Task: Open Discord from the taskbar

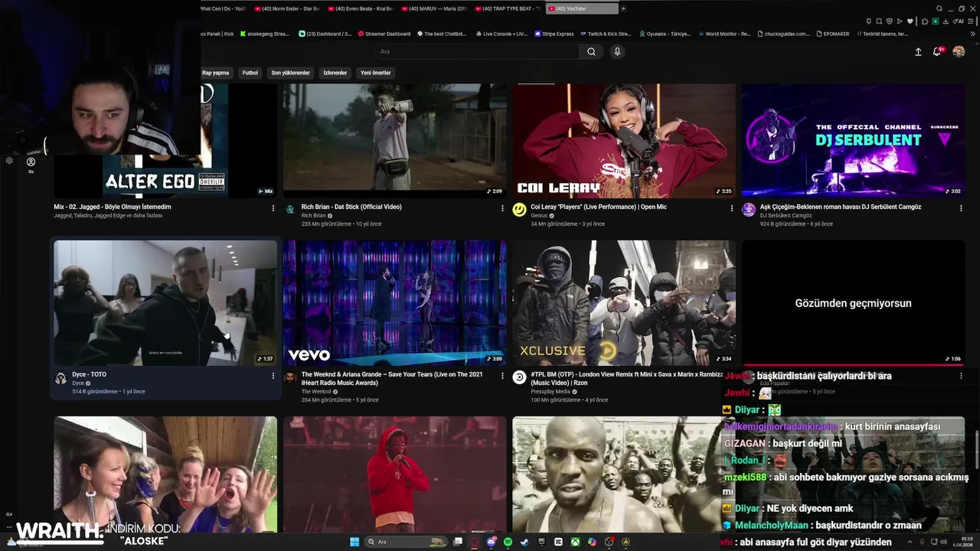Action: pos(492,542)
